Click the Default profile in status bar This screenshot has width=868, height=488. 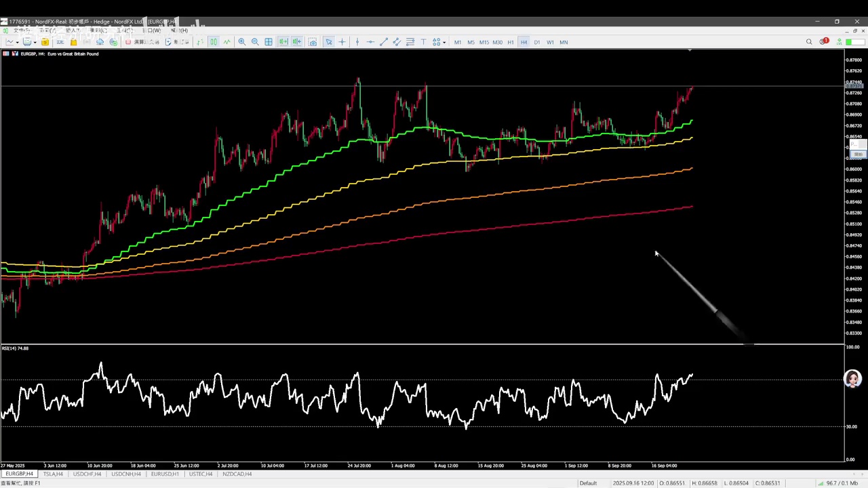[x=588, y=483]
